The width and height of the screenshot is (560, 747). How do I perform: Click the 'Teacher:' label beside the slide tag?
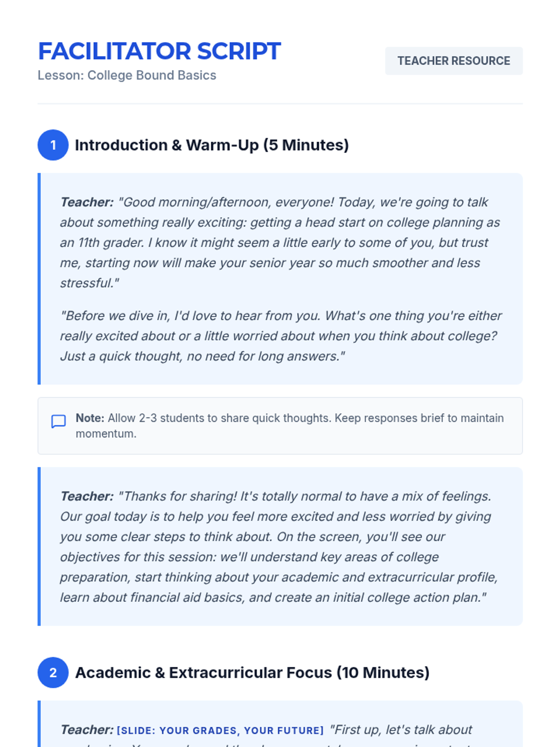(x=87, y=730)
